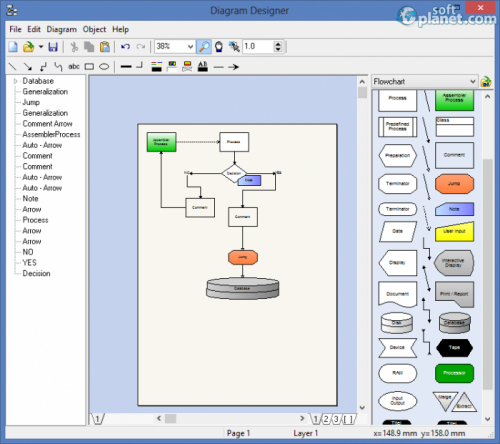Select the page 1 tab below the canvas
The height and width of the screenshot is (444, 500).
click(x=97, y=419)
